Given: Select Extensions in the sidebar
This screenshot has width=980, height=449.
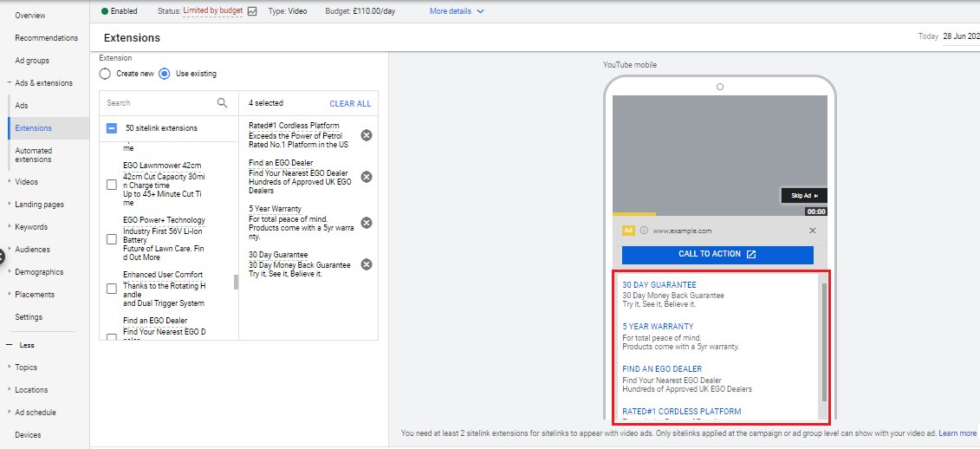Looking at the screenshot, I should 33,128.
